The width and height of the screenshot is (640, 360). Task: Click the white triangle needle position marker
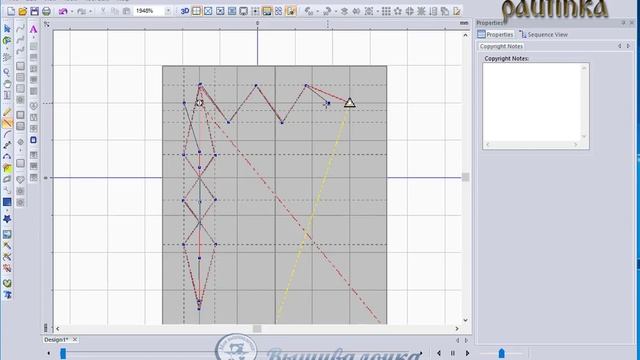point(349,102)
